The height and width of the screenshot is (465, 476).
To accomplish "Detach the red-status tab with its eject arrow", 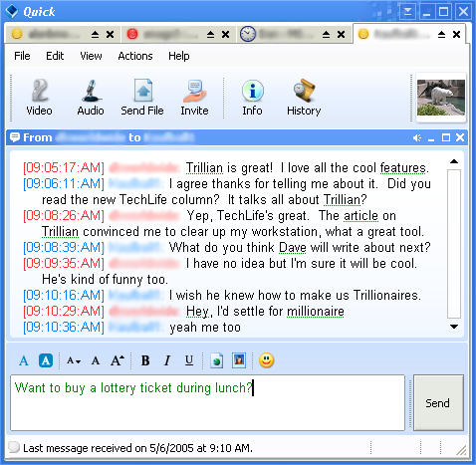I will click(x=210, y=34).
